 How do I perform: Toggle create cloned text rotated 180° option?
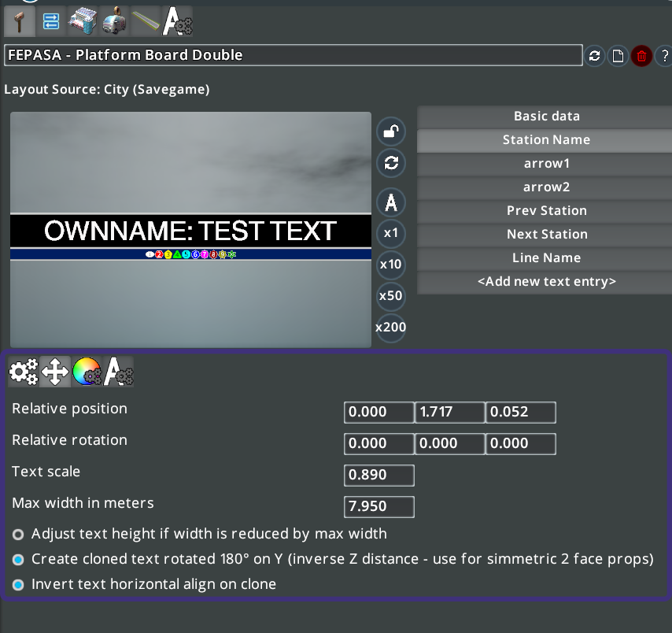pyautogui.click(x=18, y=560)
